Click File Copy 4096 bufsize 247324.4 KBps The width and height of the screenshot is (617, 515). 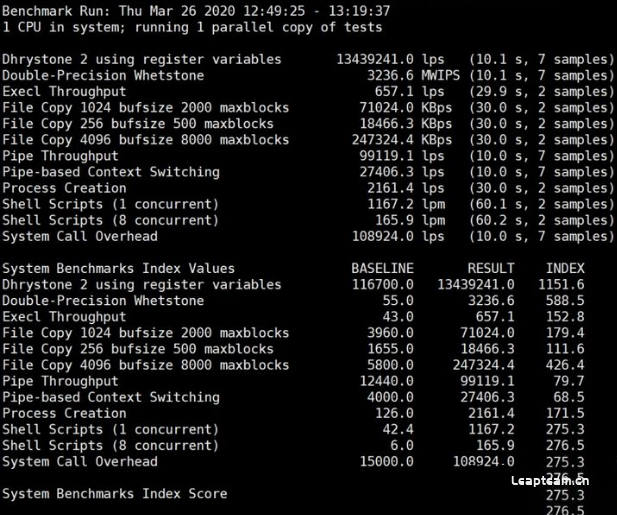pyautogui.click(x=382, y=140)
